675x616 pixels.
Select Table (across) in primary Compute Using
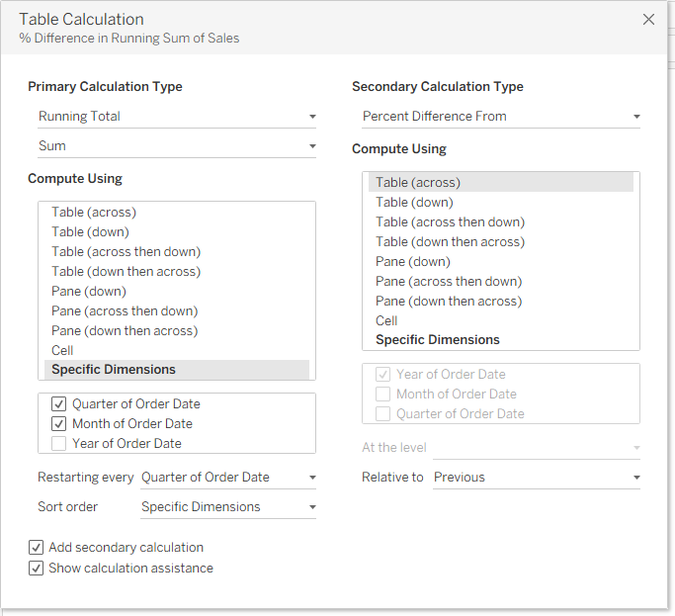point(177,213)
